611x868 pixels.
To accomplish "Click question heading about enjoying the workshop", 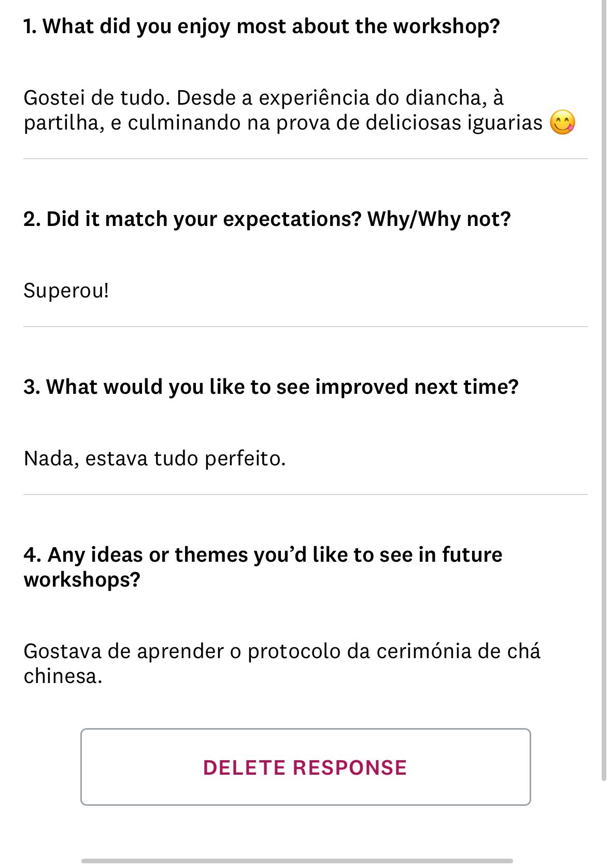I will point(261,24).
